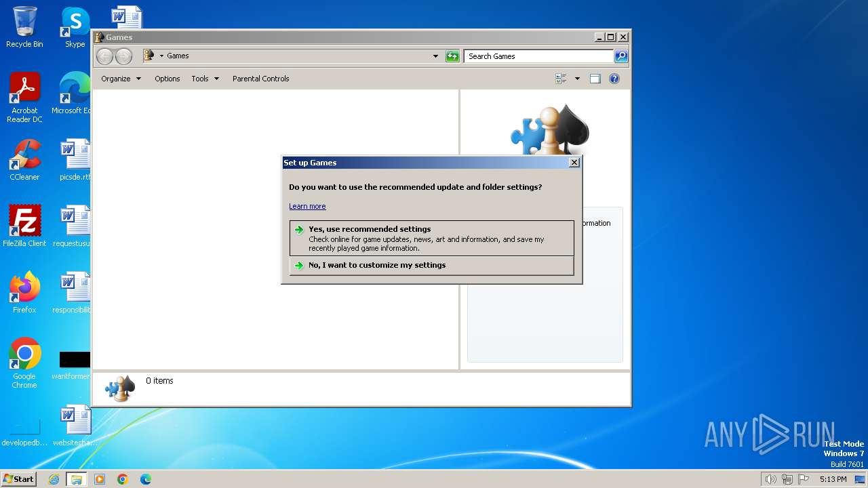Click the search magnifier button
The height and width of the screenshot is (488, 868).
pyautogui.click(x=621, y=56)
